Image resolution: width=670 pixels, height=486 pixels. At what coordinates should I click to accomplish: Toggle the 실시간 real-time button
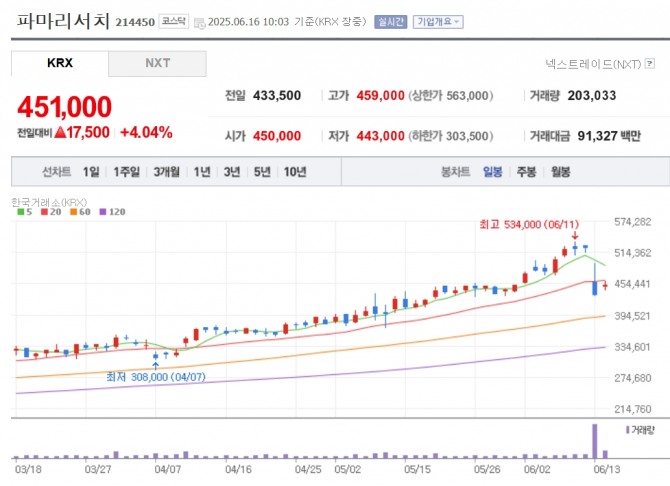[391, 22]
